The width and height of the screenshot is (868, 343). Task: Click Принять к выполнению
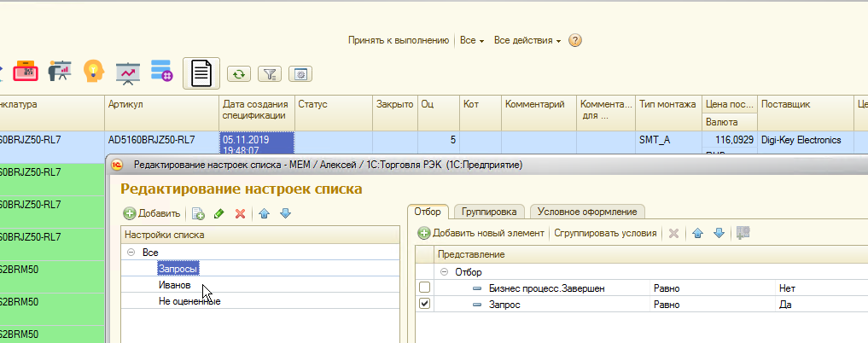tap(398, 41)
